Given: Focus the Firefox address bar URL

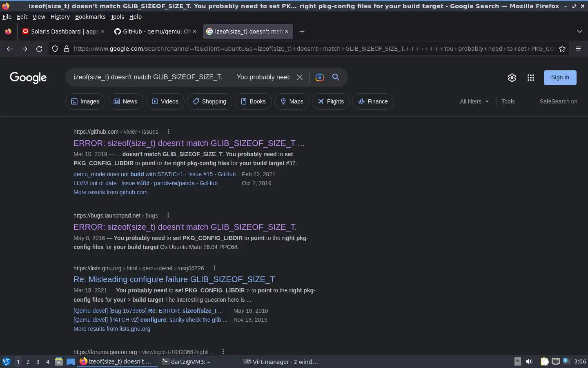Looking at the screenshot, I should 314,49.
